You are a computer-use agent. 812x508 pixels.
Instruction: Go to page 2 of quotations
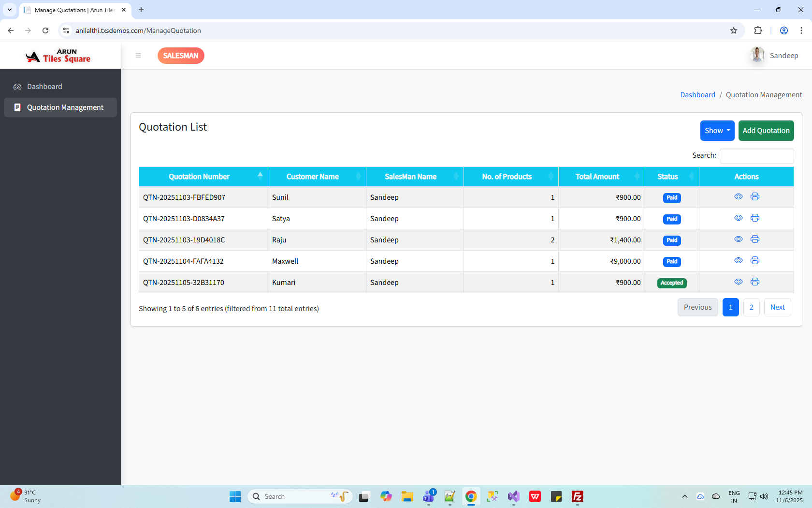tap(751, 307)
